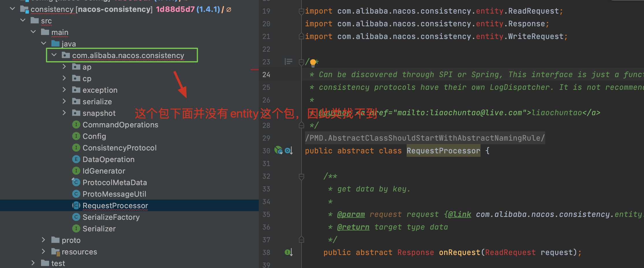Fold the method Javadoc at line 32
The image size is (644, 268).
point(301,176)
